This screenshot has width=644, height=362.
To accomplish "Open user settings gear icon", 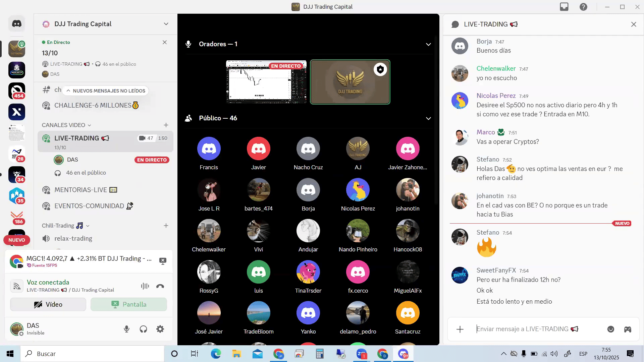I will (160, 329).
